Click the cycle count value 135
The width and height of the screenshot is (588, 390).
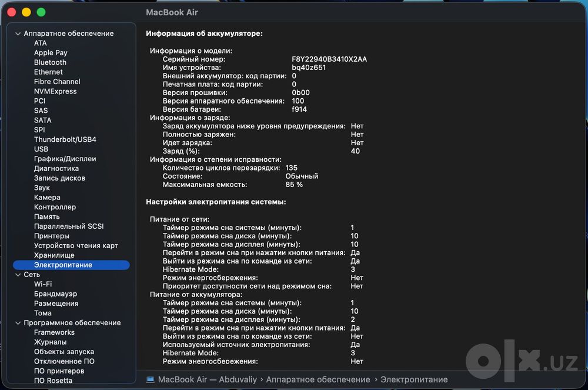click(292, 168)
